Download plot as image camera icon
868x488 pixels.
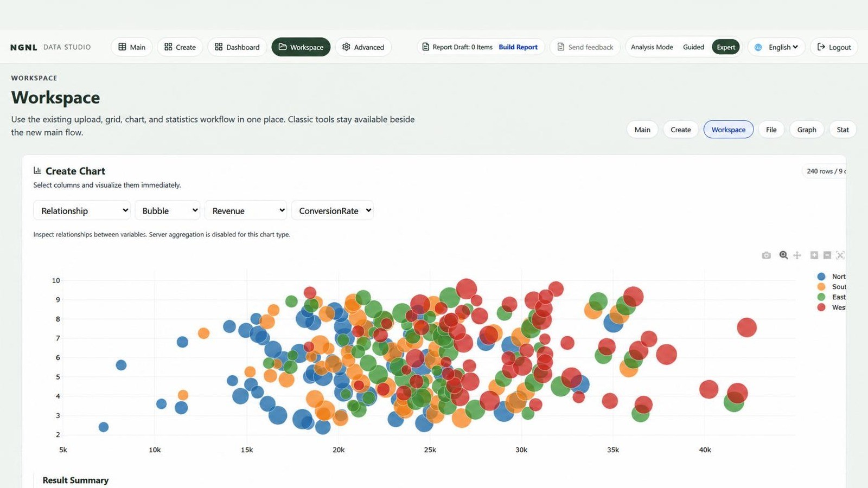tap(766, 255)
